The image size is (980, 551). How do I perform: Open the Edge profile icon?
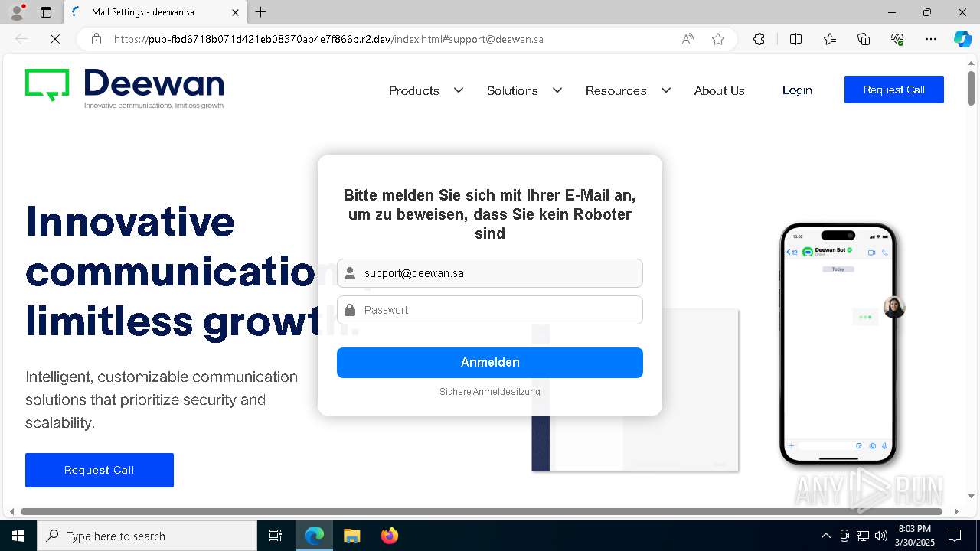click(17, 11)
